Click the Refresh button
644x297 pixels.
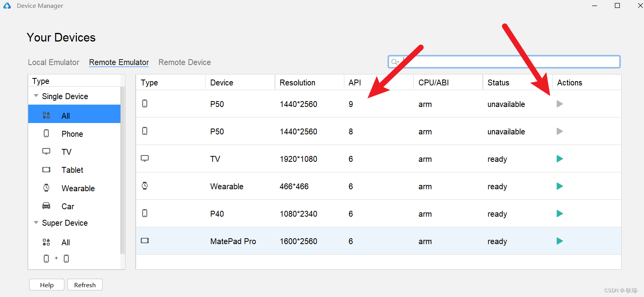[x=85, y=285]
